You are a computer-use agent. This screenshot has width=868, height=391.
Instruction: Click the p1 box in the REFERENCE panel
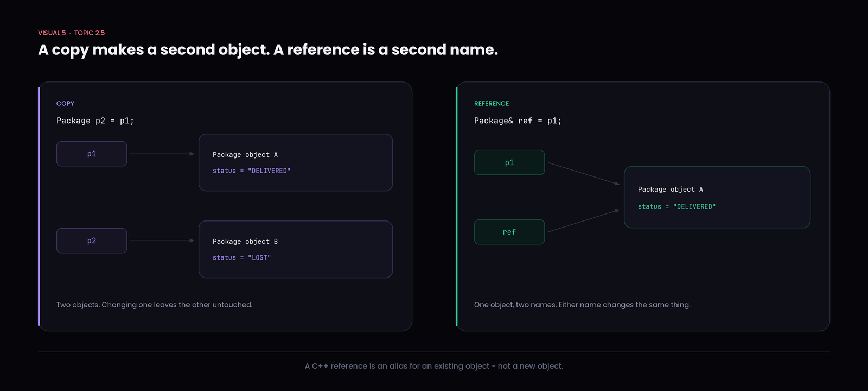(509, 162)
